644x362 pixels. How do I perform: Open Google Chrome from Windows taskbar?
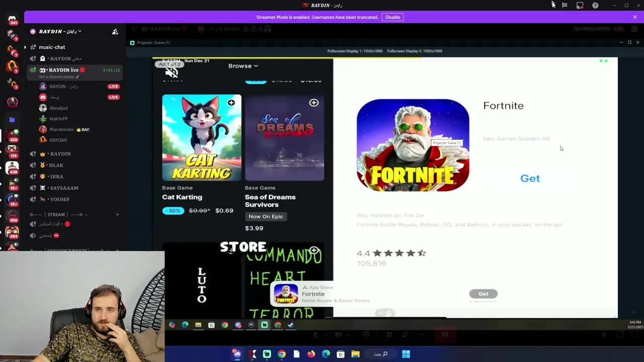point(282,354)
